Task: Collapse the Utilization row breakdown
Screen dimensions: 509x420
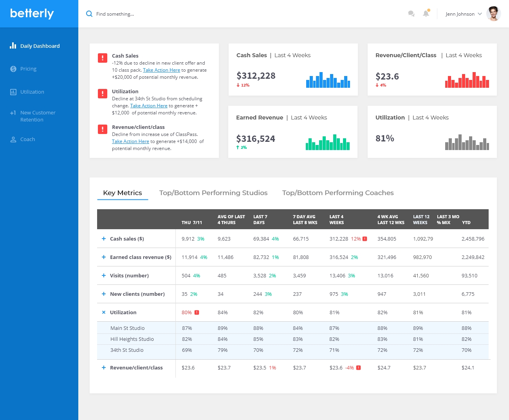Action: tap(104, 312)
